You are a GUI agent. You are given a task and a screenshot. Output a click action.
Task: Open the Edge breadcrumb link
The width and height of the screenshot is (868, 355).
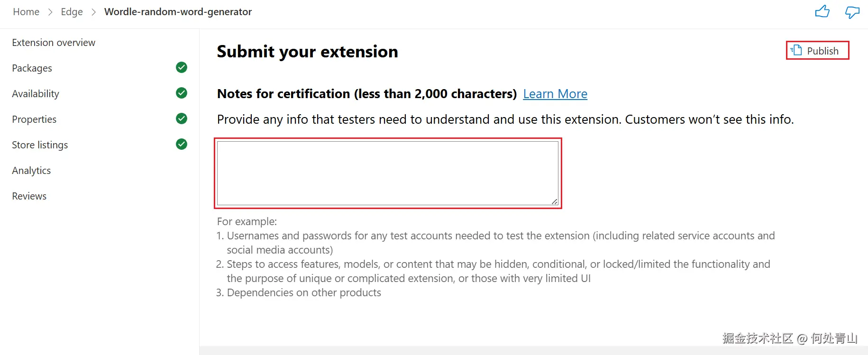[72, 11]
